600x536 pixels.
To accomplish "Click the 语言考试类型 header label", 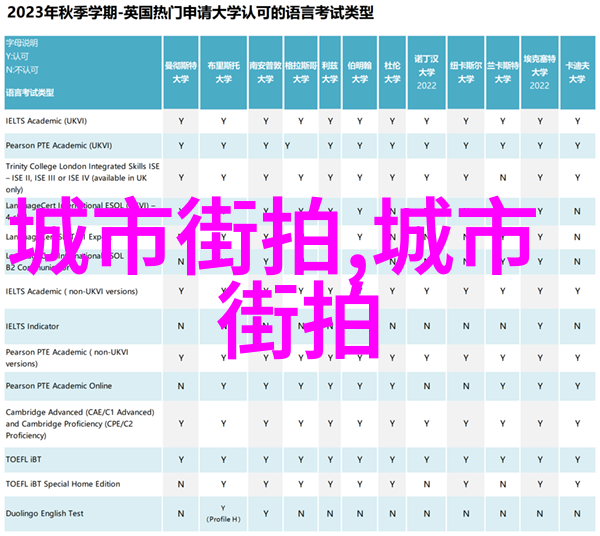I will pos(30,93).
